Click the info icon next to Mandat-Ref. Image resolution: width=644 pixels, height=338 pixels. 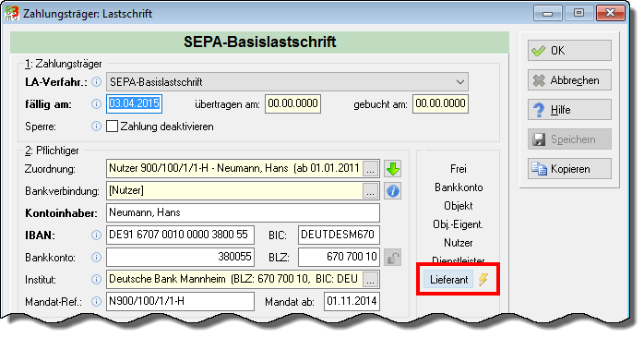pos(96,302)
